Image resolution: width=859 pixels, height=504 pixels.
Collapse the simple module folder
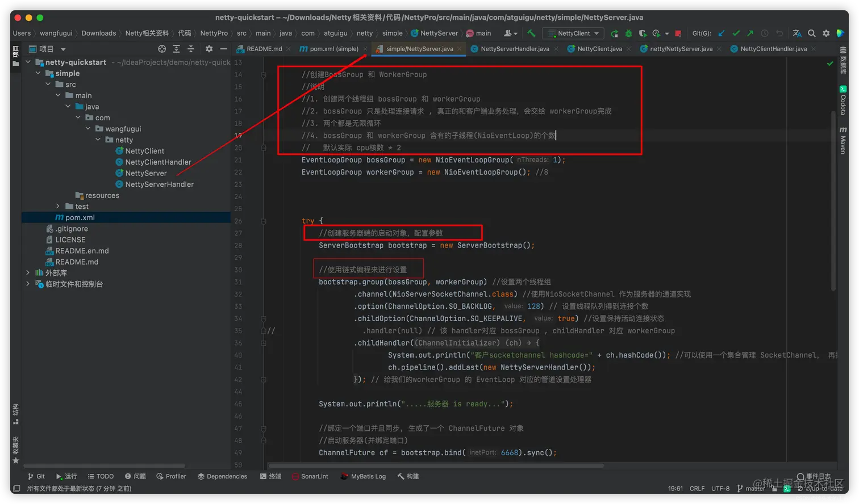coord(38,73)
